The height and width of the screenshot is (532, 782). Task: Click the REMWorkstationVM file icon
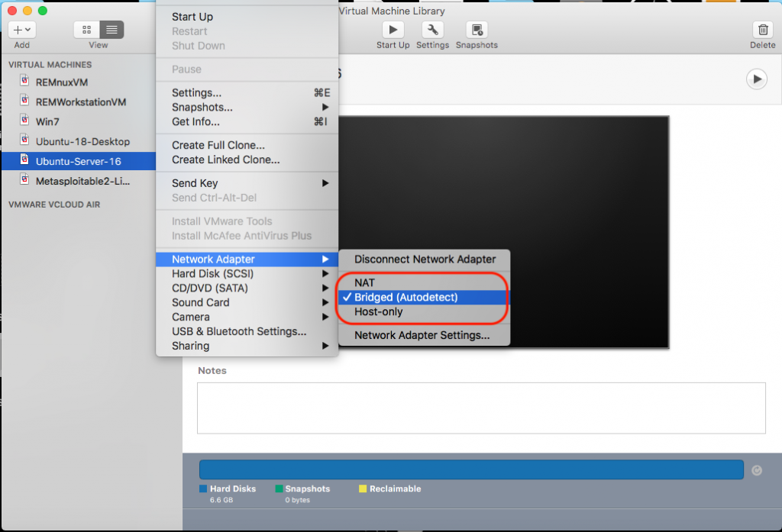pyautogui.click(x=24, y=100)
